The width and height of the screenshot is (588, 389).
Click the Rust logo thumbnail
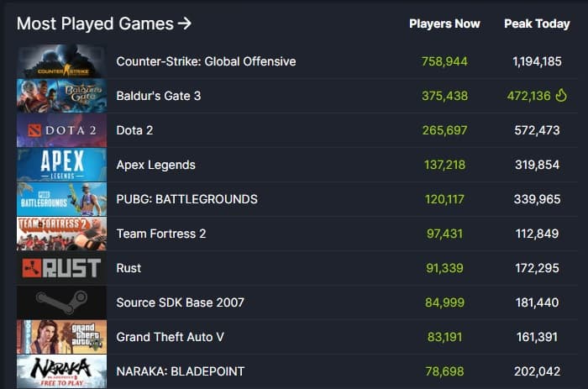(x=61, y=268)
